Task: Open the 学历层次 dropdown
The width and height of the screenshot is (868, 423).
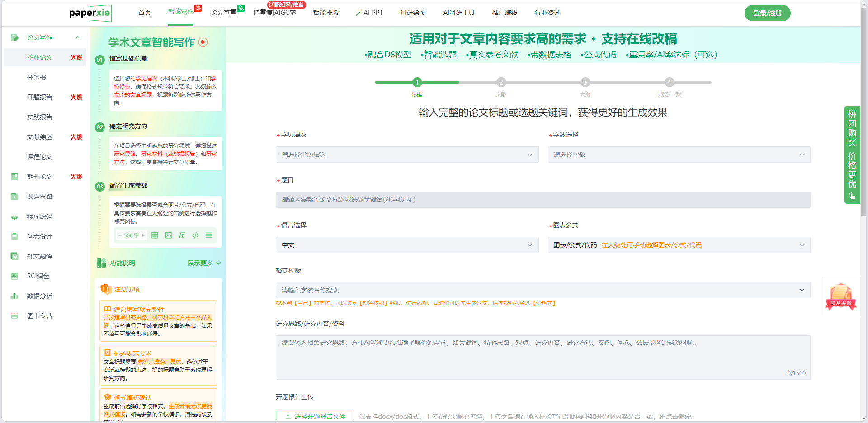Action: [407, 155]
